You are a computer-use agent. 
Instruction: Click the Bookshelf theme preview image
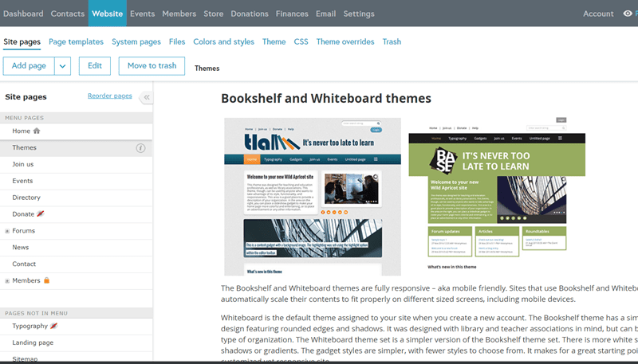[313, 197]
